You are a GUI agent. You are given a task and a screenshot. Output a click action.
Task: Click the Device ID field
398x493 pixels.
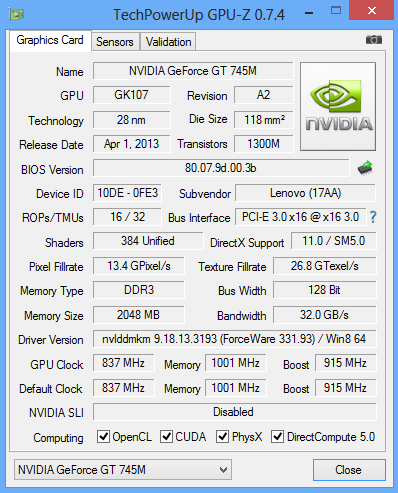coord(127,193)
